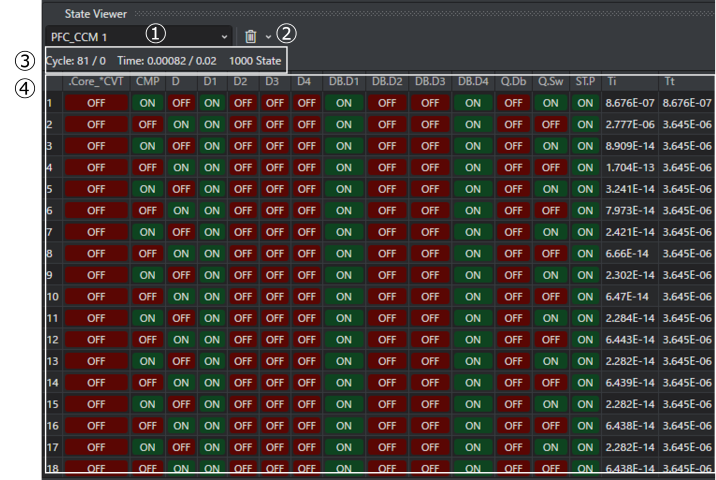This screenshot has width=716, height=480.
Task: Click the CMP column header
Action: coord(148,81)
